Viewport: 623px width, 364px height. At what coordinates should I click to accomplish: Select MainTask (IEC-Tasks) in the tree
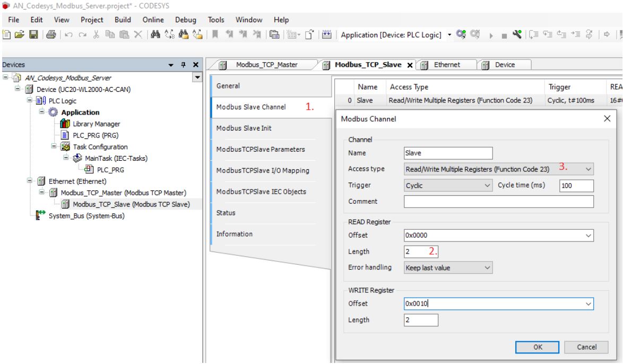tap(116, 158)
